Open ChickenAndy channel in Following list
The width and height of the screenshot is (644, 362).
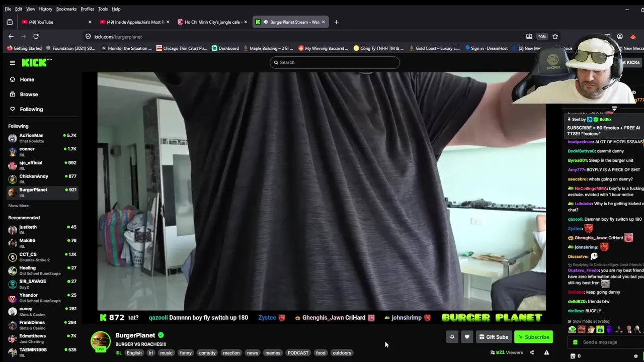42,179
